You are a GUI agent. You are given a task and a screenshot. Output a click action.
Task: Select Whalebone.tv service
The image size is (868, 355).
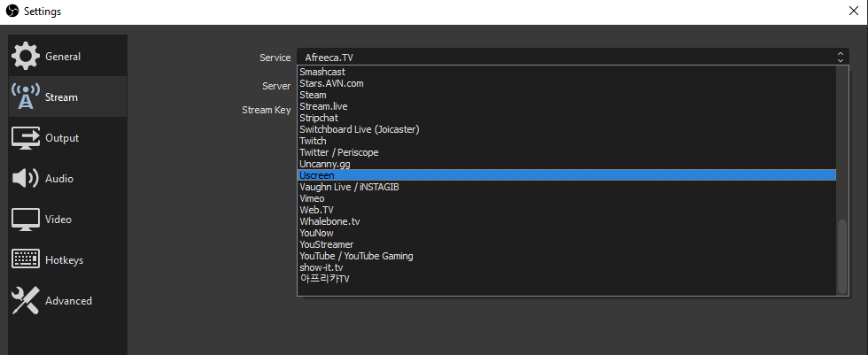(x=566, y=221)
